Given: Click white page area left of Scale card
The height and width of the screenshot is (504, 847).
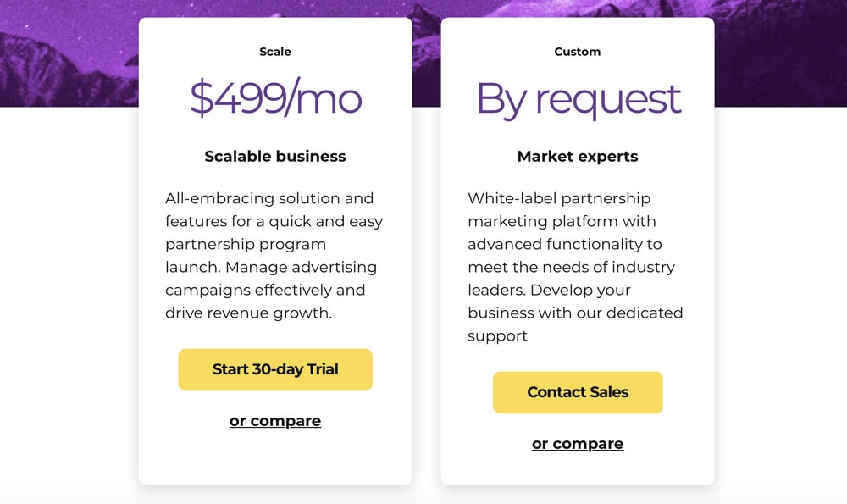Looking at the screenshot, I should click(x=69, y=297).
